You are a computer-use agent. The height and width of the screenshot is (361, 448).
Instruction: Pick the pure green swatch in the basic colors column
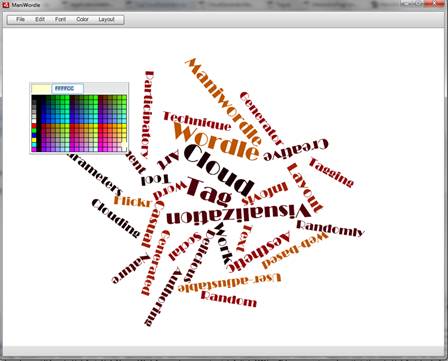[34, 131]
